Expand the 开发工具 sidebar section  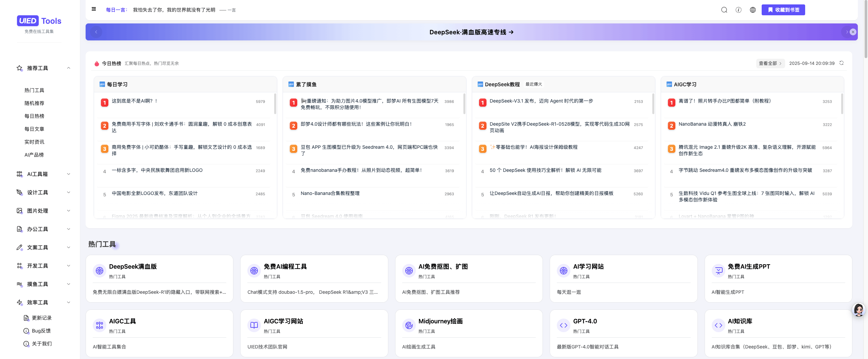tap(69, 266)
